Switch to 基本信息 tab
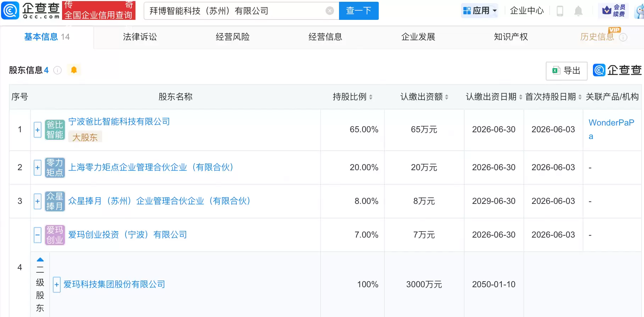Viewport: 644px width, 317px height. (x=47, y=37)
